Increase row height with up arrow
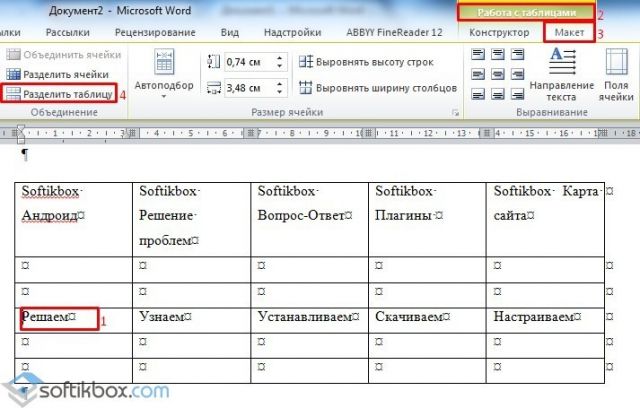 280,58
